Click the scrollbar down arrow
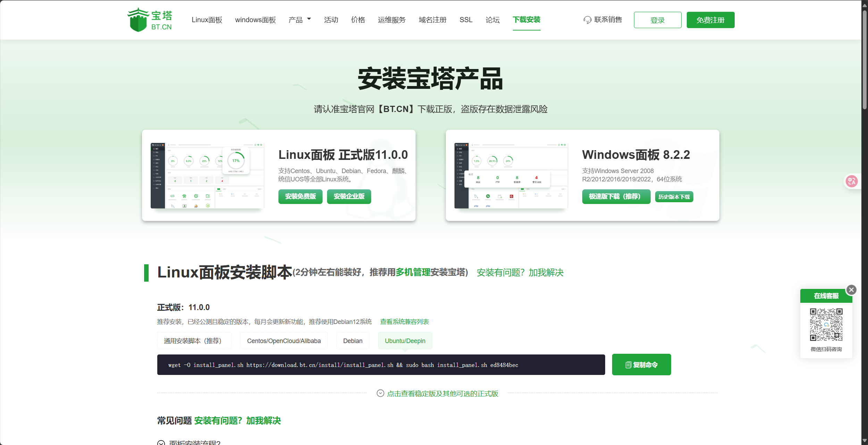The image size is (868, 445). (x=865, y=441)
